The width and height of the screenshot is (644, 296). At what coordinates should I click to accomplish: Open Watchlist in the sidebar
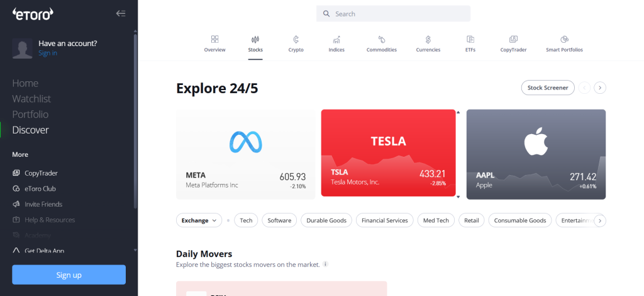point(31,99)
